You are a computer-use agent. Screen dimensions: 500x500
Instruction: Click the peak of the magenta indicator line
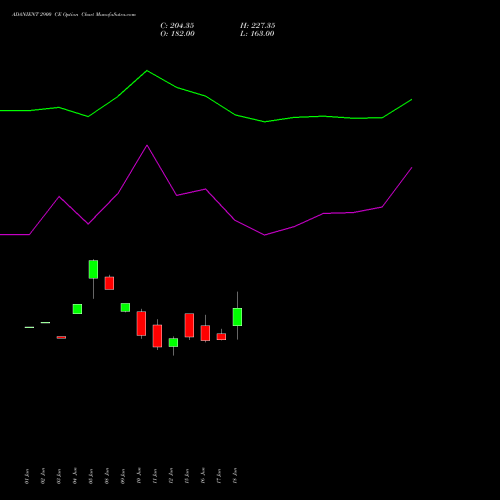[x=147, y=146]
